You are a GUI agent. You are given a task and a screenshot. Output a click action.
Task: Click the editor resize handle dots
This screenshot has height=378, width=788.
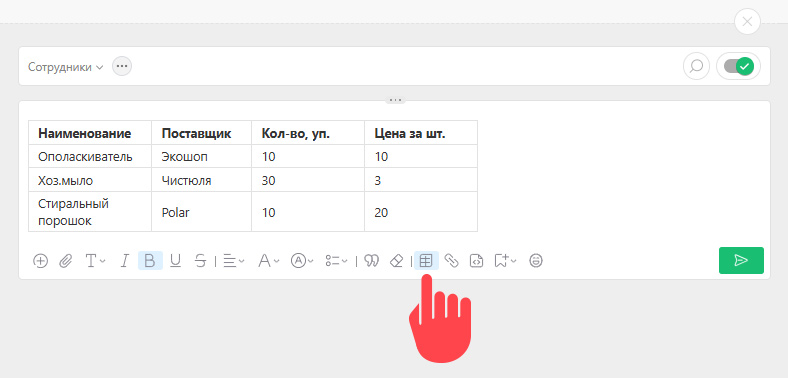(x=396, y=100)
